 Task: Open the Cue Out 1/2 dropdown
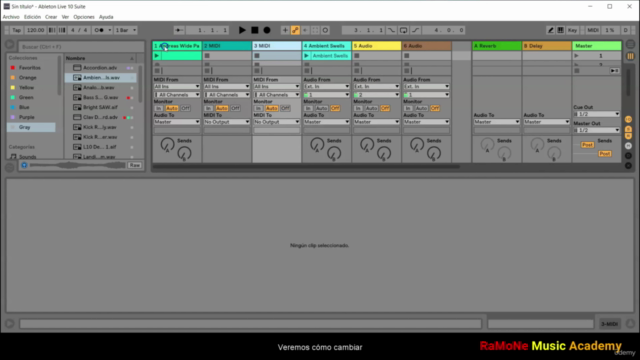pyautogui.click(x=596, y=114)
